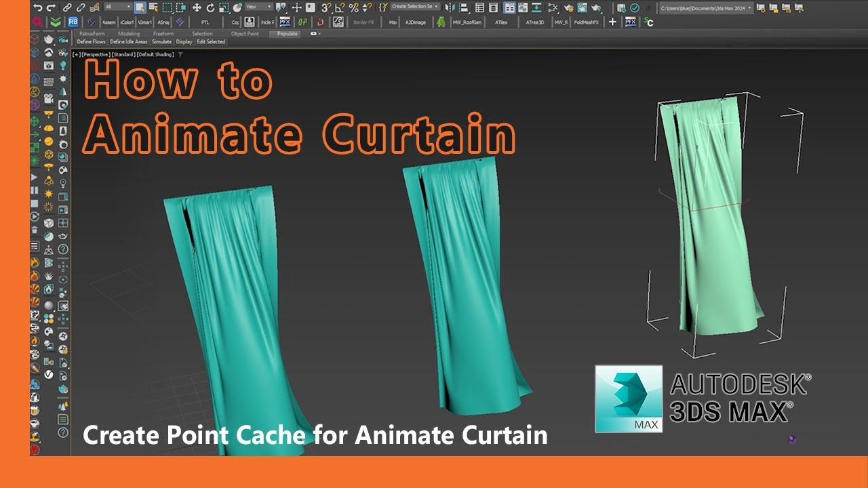Expand the Define Flows panel

coord(91,41)
